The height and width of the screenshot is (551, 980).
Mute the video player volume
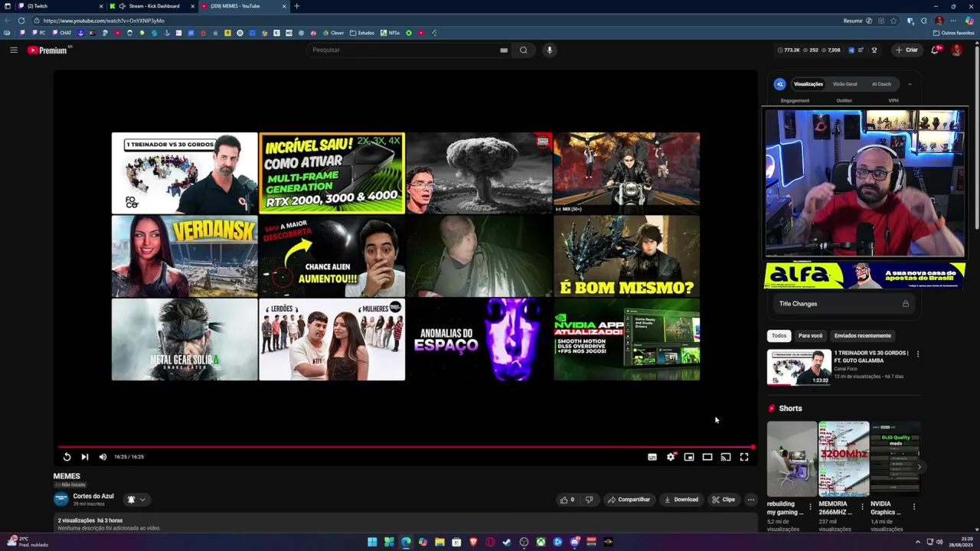pos(103,457)
